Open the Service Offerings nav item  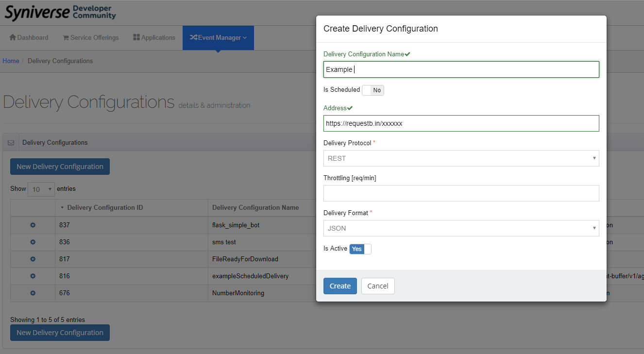[x=91, y=37]
